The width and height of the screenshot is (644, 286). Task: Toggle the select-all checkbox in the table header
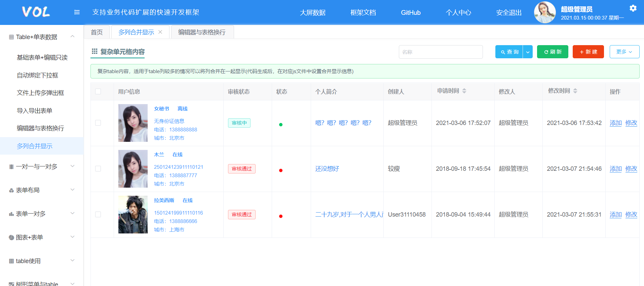click(98, 92)
